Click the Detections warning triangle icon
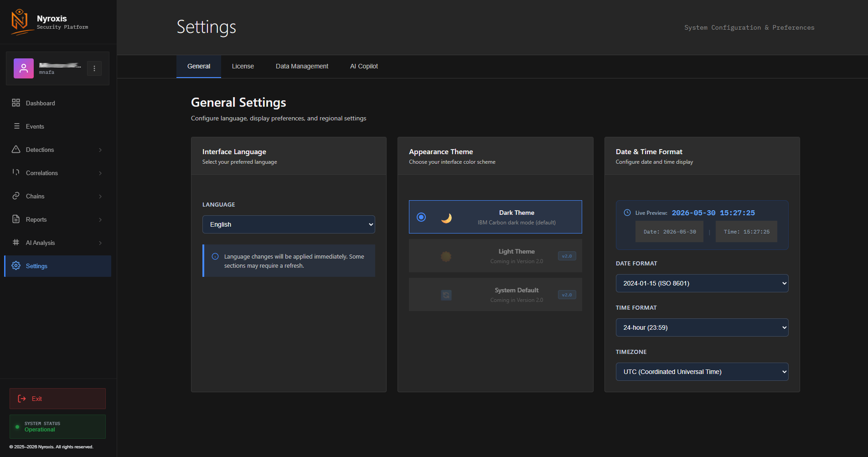The height and width of the screenshot is (457, 868). (x=16, y=150)
